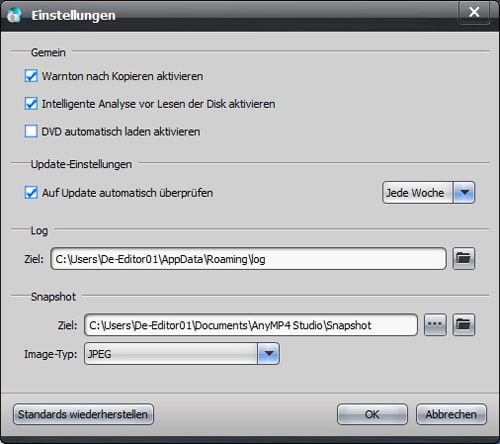
Task: Click the Snapshot section heading
Action: point(53,297)
